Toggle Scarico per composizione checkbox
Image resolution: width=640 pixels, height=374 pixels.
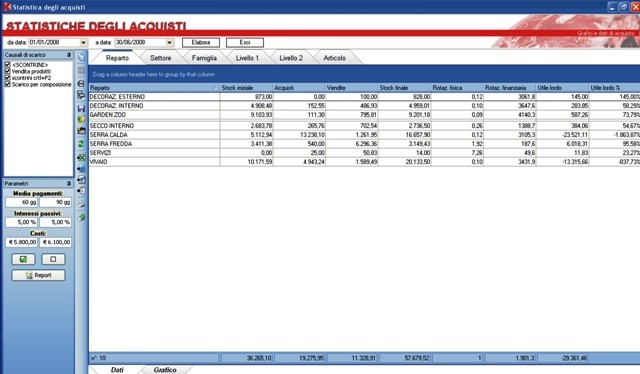7,84
